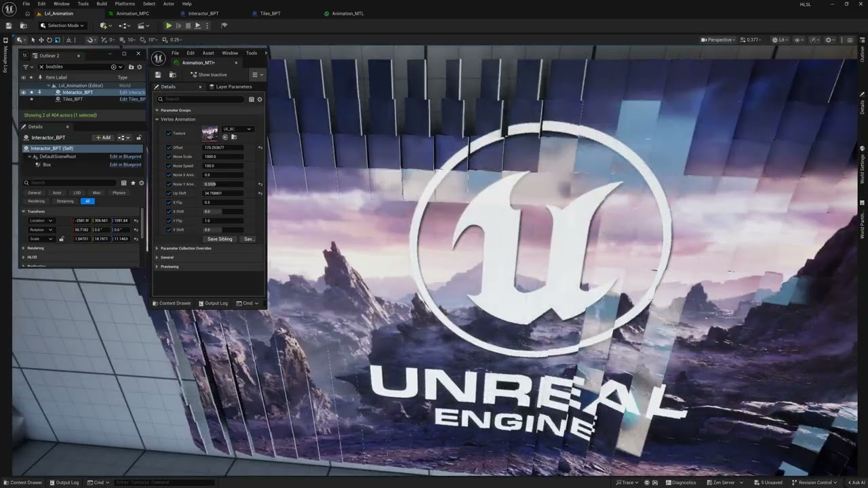
Task: Toggle Y Flip parameter checkbox
Action: pyautogui.click(x=169, y=221)
